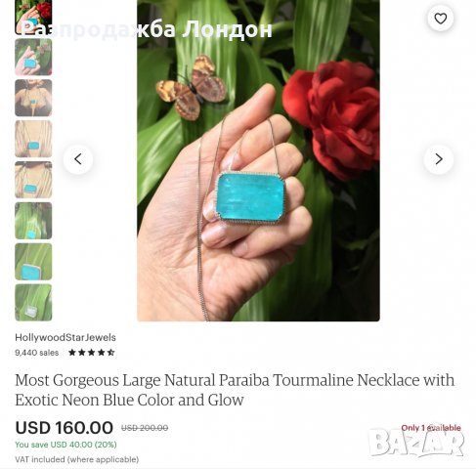This screenshot has width=476, height=469.
Task: Click the BAZAR watermark logo
Action: tap(416, 444)
